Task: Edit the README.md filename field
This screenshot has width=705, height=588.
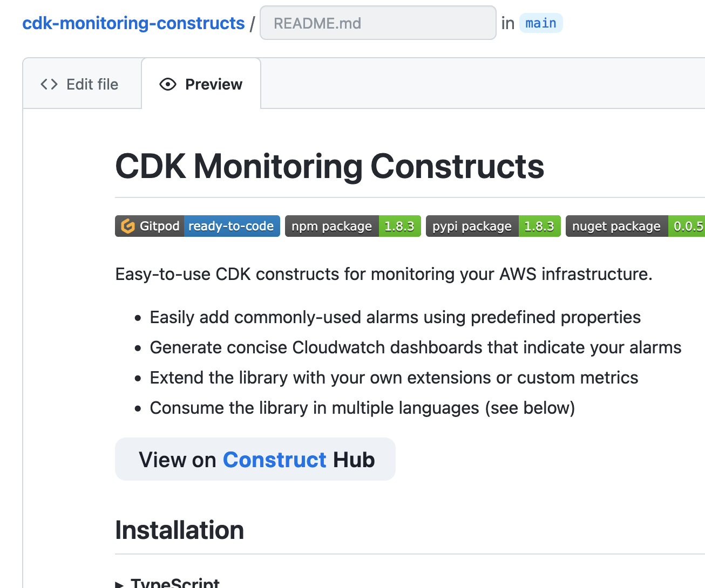Action: [x=378, y=23]
